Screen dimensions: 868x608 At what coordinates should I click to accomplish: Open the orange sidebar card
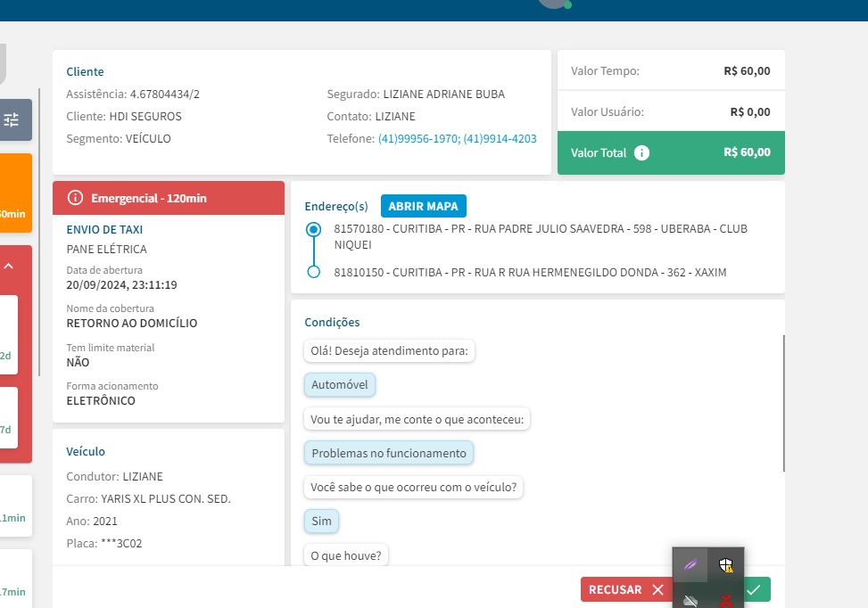pos(15,193)
